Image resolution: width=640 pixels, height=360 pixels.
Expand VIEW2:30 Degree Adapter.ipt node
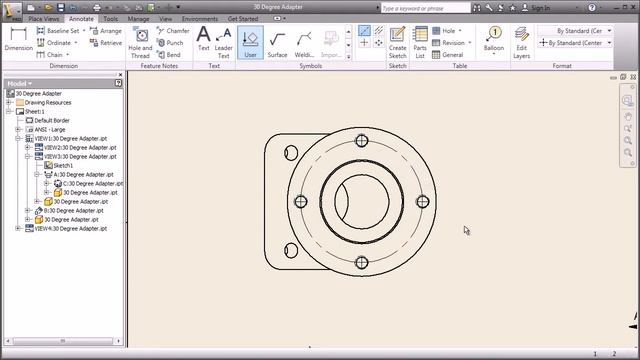pos(27,147)
